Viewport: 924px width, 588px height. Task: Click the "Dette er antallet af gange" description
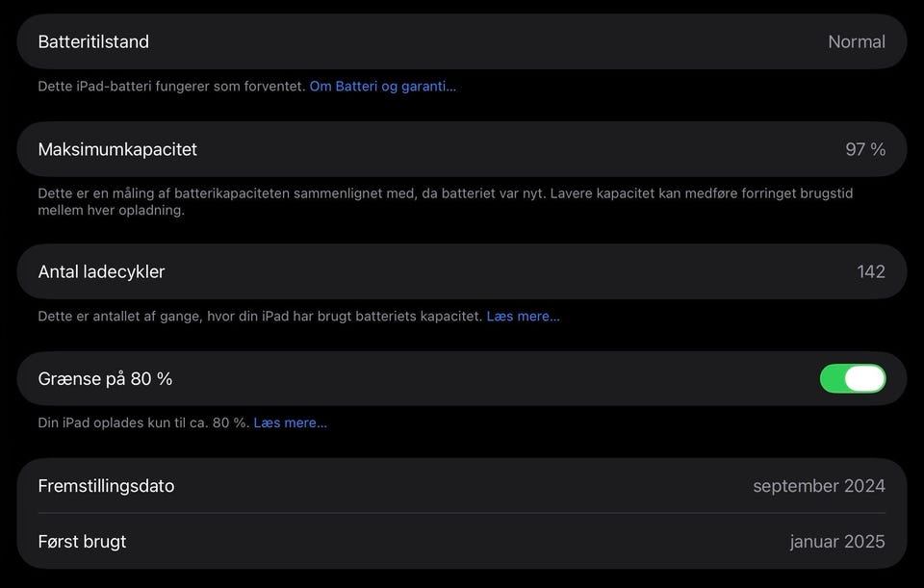click(x=260, y=316)
